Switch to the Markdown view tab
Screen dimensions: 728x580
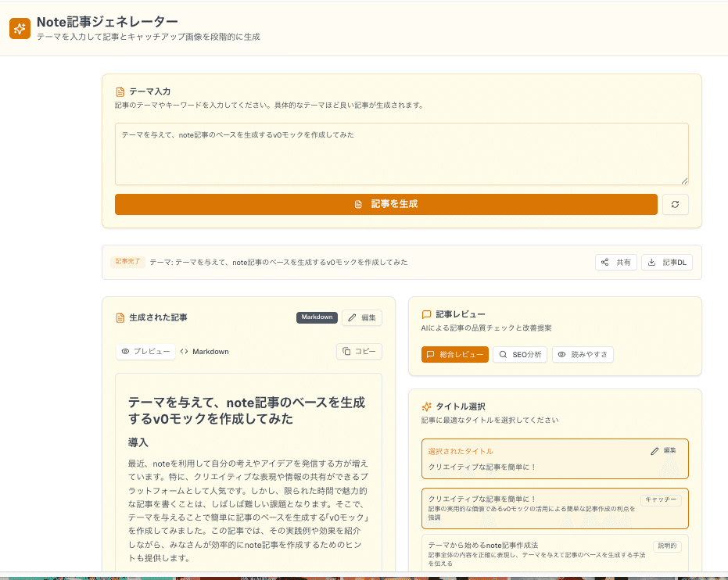point(204,352)
